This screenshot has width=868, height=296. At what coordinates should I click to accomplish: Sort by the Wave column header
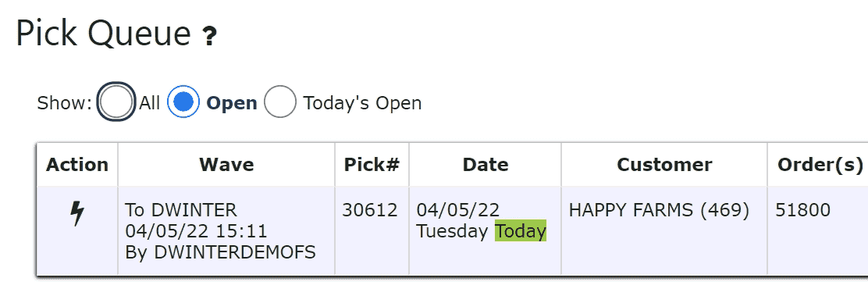(226, 165)
